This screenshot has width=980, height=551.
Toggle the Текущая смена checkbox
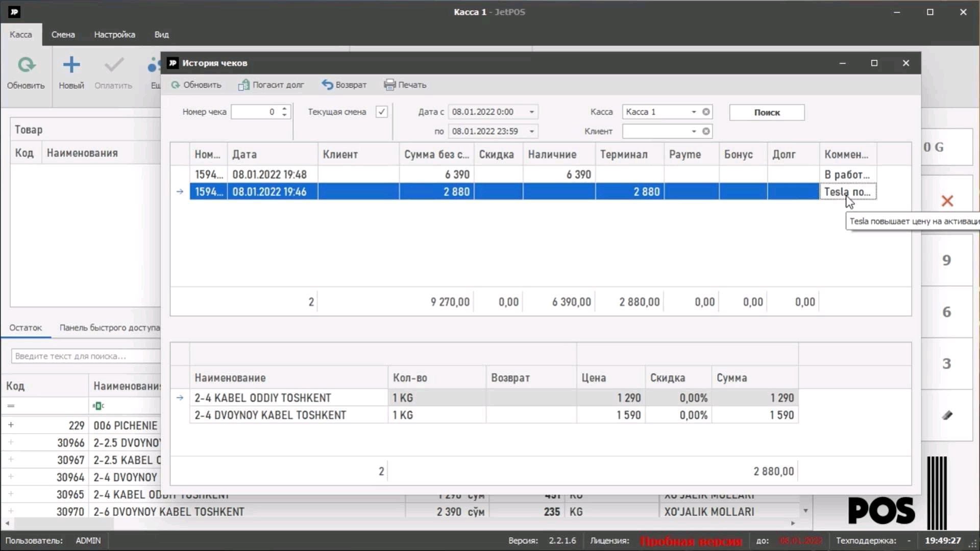pos(381,112)
